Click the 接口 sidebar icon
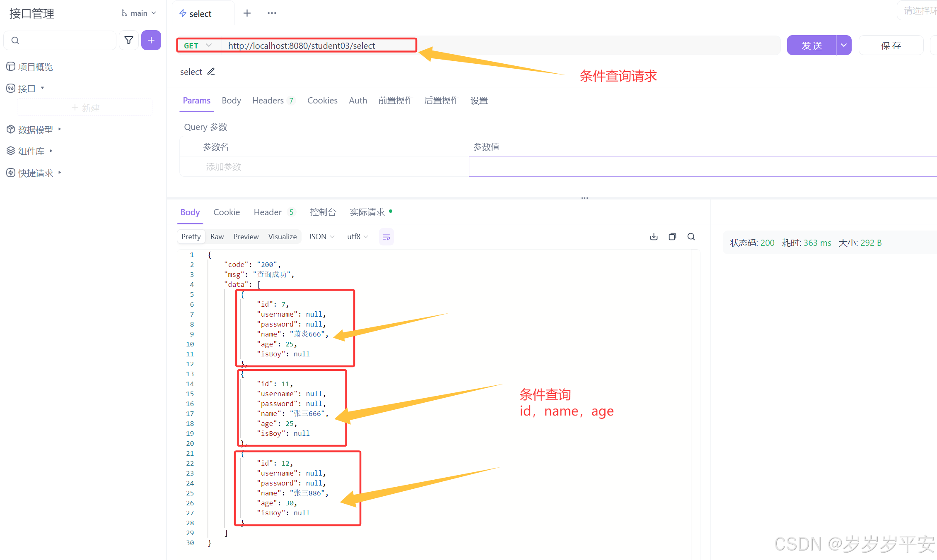937x560 pixels. coord(11,88)
